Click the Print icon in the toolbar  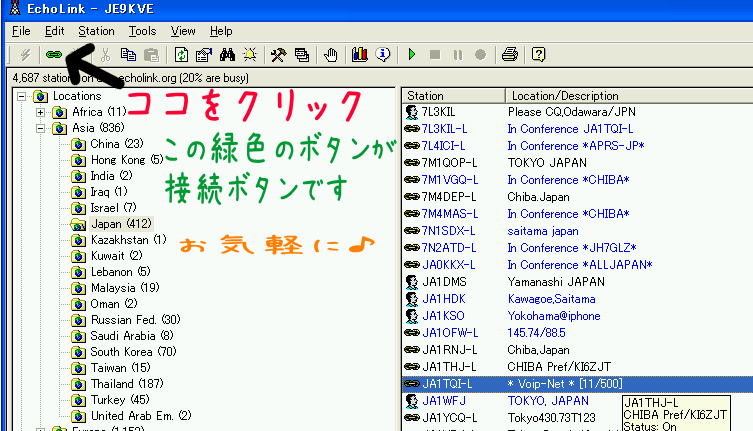[510, 54]
